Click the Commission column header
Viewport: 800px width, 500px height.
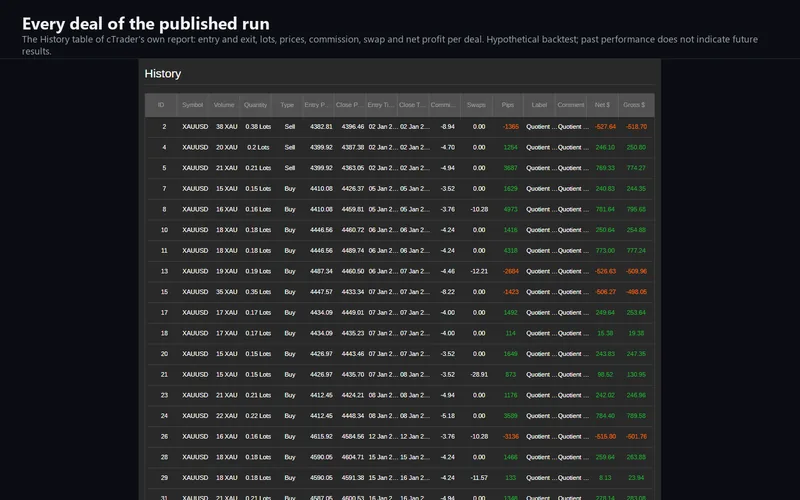point(444,105)
